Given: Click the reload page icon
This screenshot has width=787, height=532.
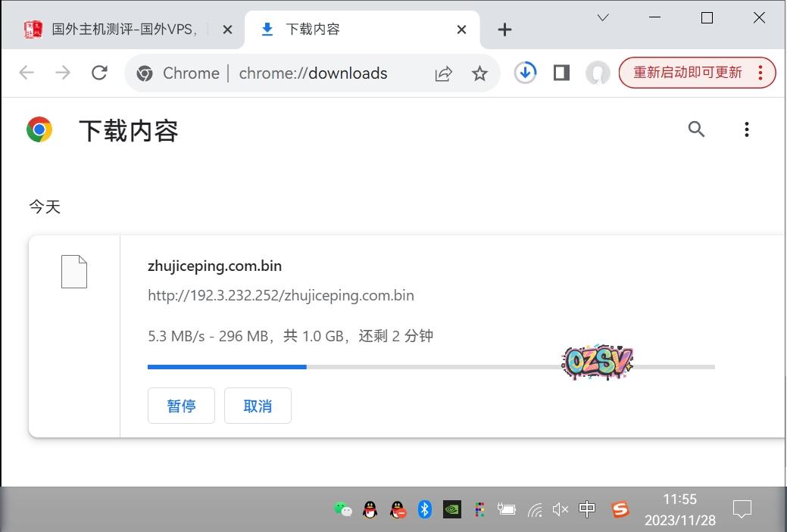Looking at the screenshot, I should pyautogui.click(x=99, y=73).
